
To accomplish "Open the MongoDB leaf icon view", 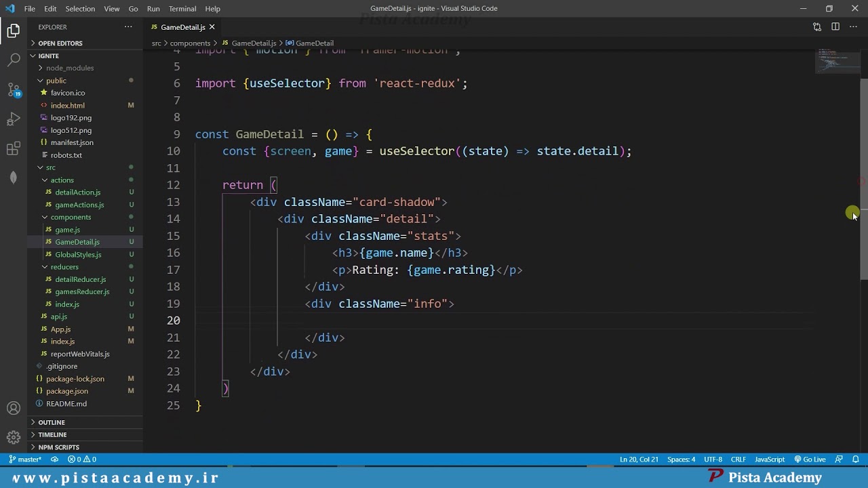I will [14, 178].
